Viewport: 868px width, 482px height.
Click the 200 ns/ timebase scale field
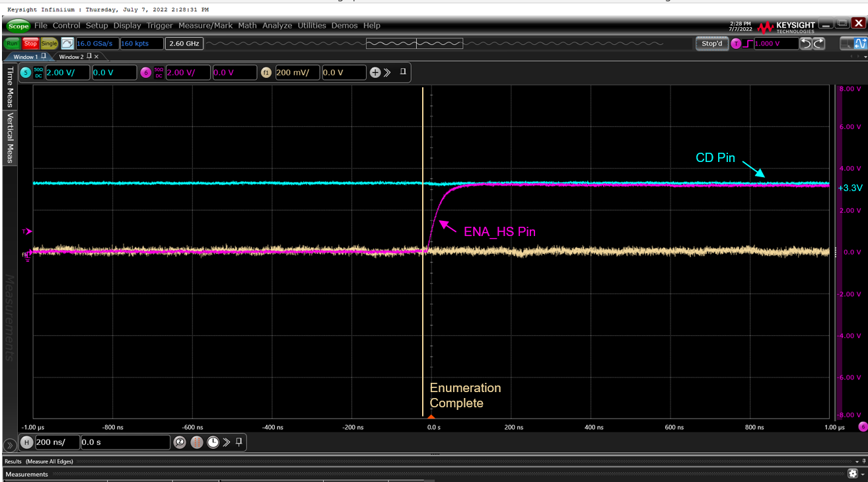pyautogui.click(x=58, y=442)
